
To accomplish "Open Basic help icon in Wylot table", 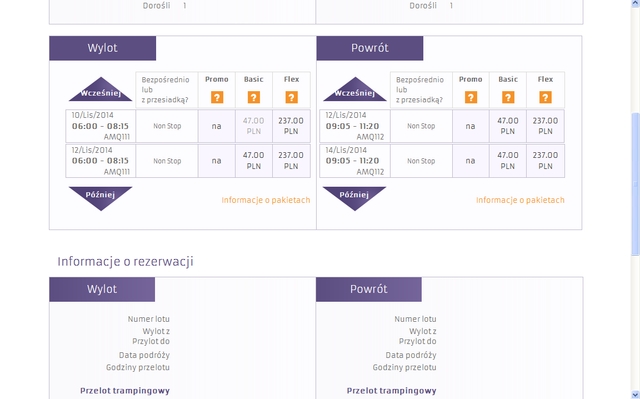I will coord(253,98).
